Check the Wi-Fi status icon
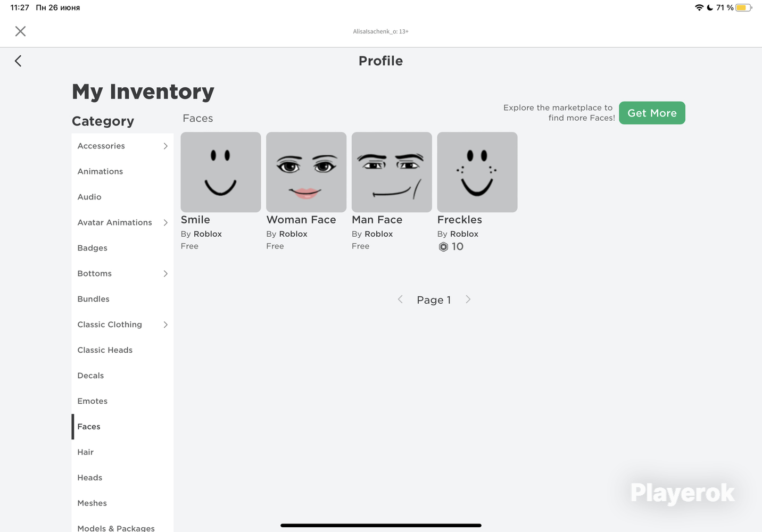This screenshot has width=762, height=532. coord(699,7)
